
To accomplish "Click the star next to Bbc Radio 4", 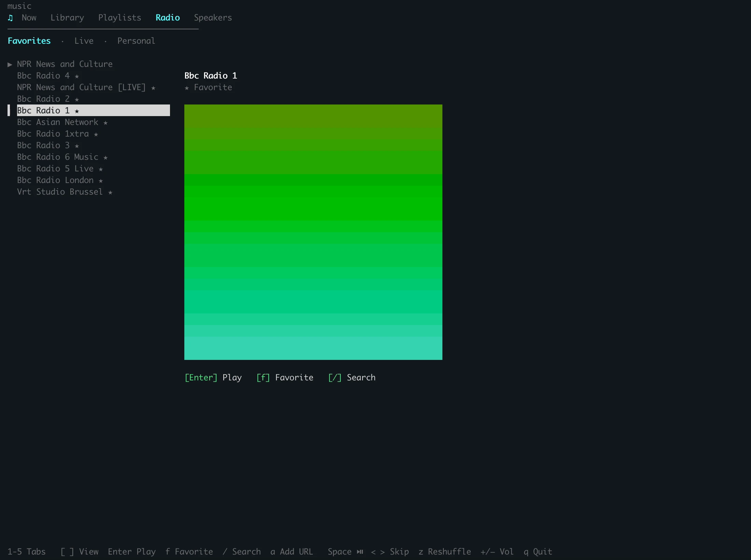I will coord(77,76).
